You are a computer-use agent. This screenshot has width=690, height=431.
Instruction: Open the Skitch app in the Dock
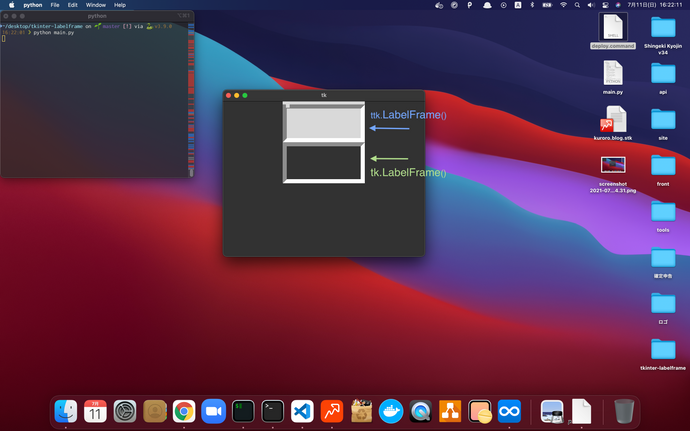pos(332,412)
